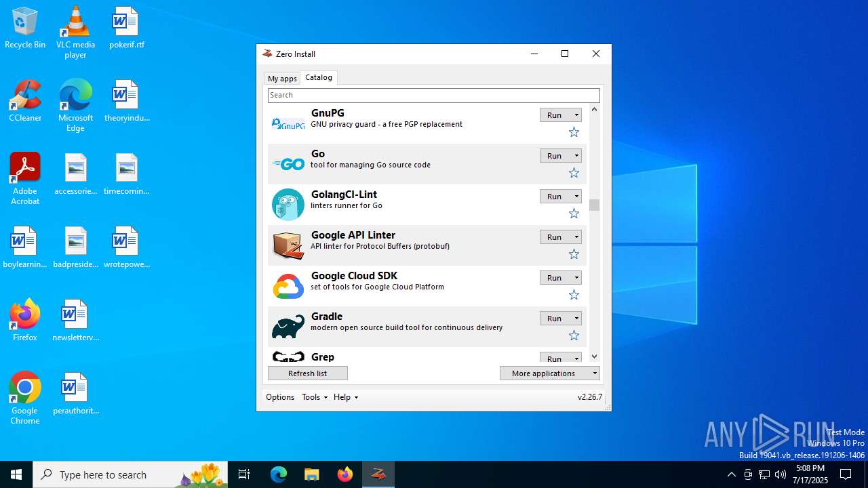Click the scrollbar up arrow

594,109
